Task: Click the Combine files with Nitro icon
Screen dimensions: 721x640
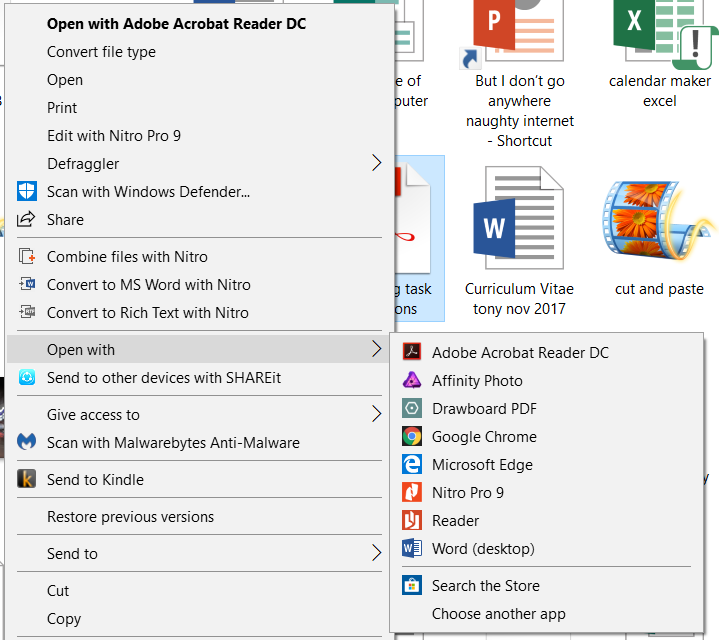Action: (x=27, y=256)
